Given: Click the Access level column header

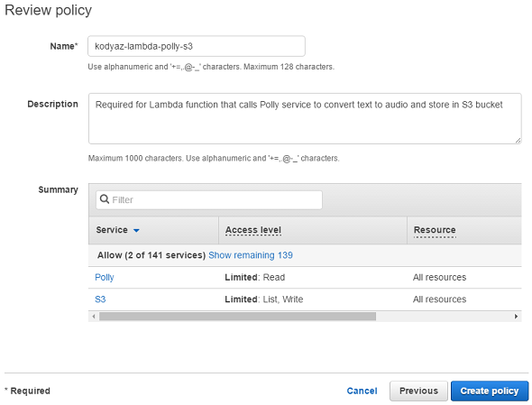Looking at the screenshot, I should [x=253, y=230].
